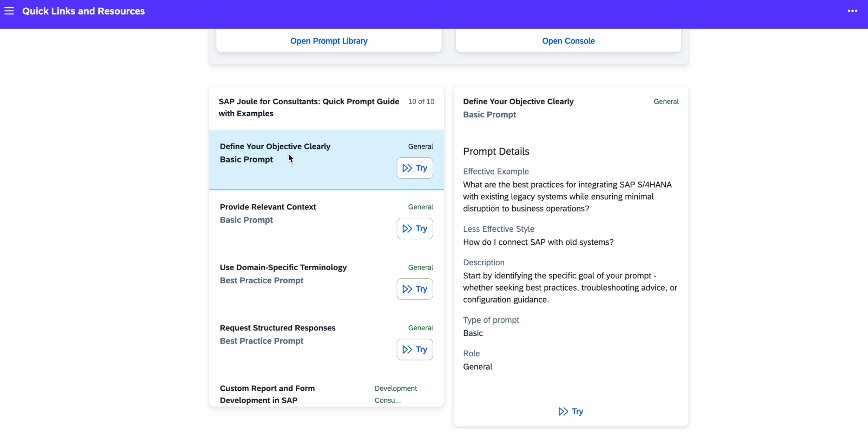Click Try at bottom of Prompt Details panel
The image size is (868, 437).
click(571, 411)
